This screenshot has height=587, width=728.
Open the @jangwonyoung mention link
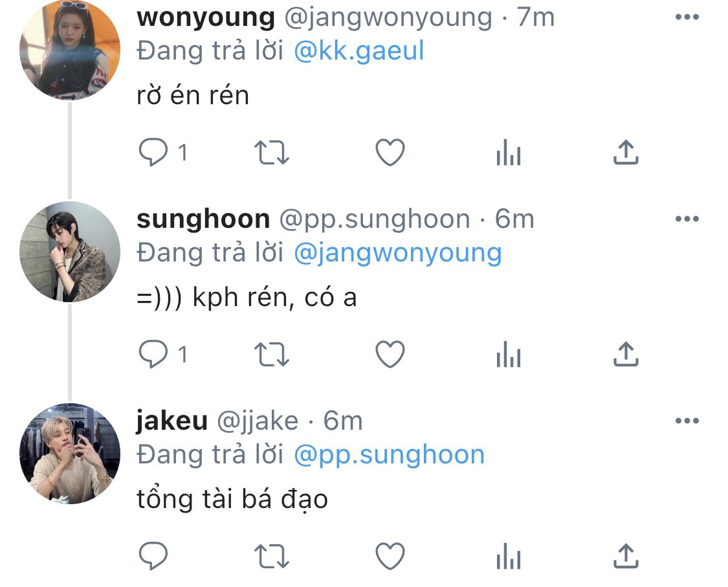[398, 254]
